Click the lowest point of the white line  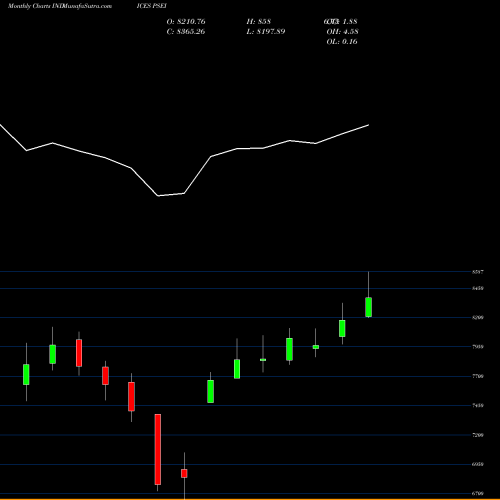(x=158, y=196)
